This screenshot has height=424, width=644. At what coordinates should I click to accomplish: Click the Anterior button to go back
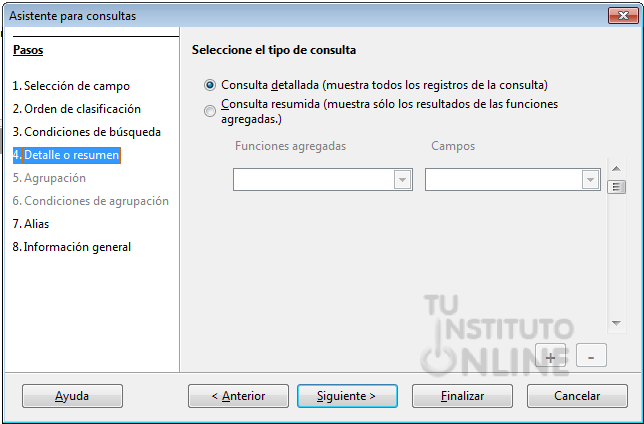(x=238, y=396)
